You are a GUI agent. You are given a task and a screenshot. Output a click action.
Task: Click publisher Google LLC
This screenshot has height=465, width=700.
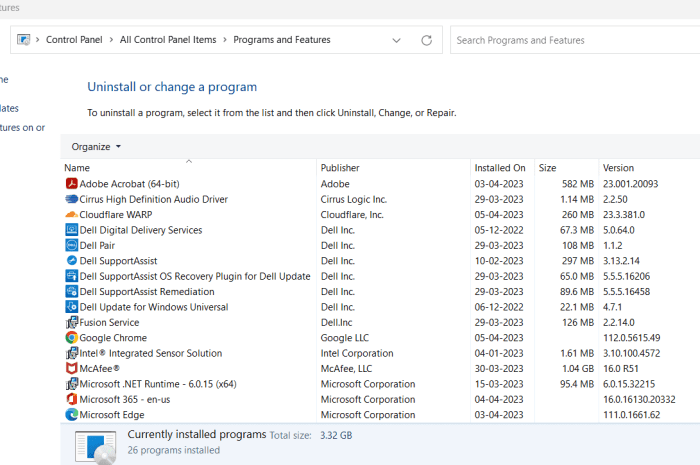345,338
